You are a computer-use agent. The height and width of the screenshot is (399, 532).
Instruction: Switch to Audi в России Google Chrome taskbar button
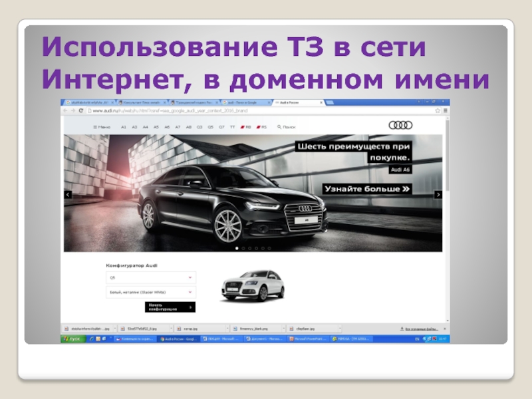(x=179, y=338)
